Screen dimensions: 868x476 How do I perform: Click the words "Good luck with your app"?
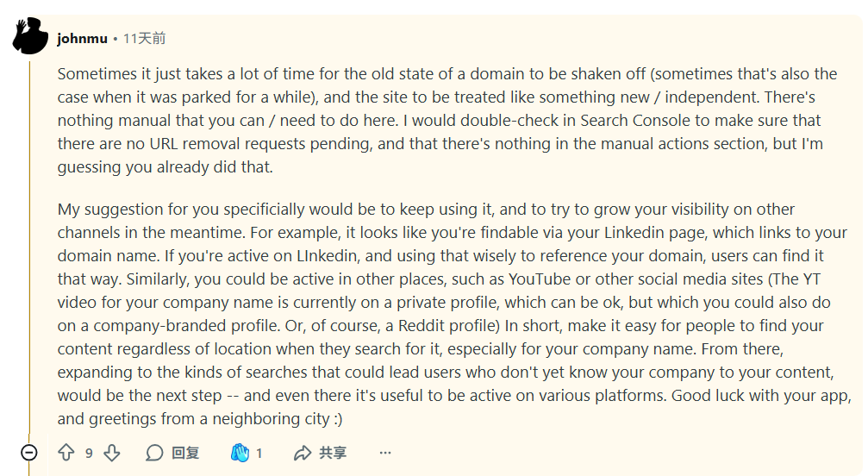[761, 397]
